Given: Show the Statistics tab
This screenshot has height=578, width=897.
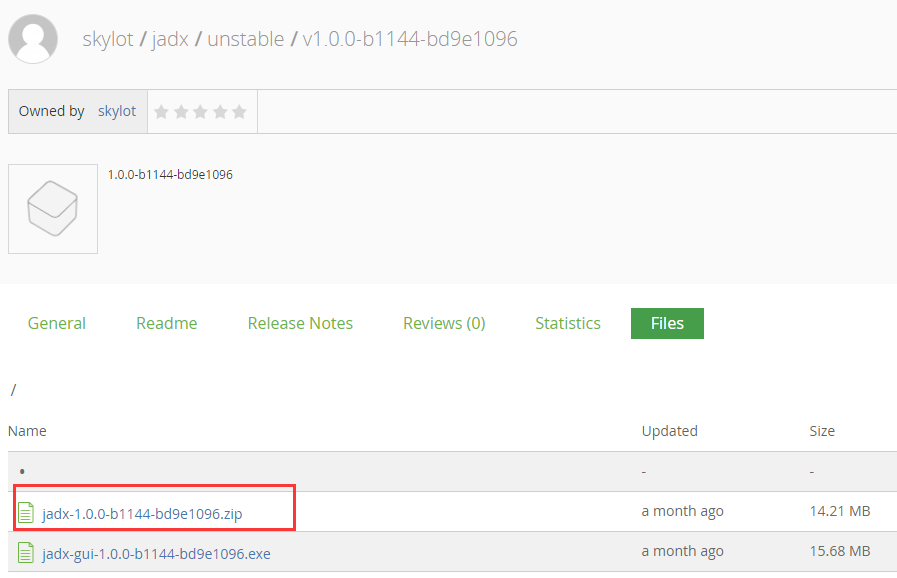Looking at the screenshot, I should (568, 323).
